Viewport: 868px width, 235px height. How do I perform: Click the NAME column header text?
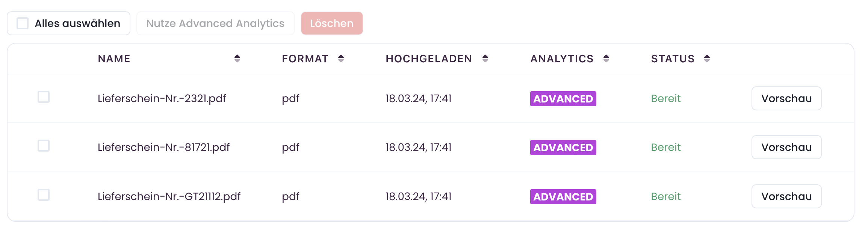(x=114, y=59)
